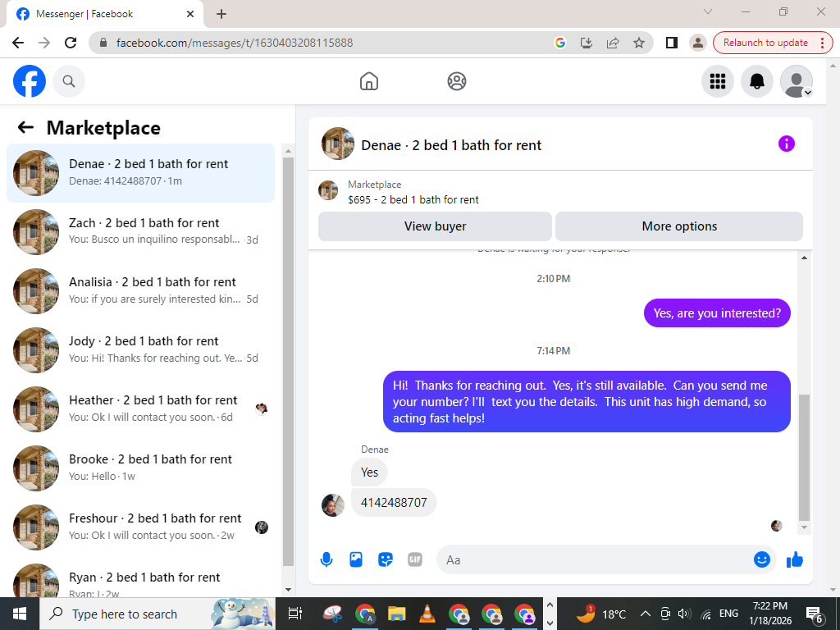Click the share page icon in address bar
Screen dimensions: 840x630
[x=612, y=43]
